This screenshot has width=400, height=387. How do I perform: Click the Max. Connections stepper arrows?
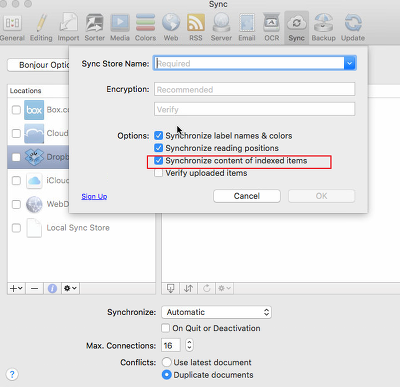click(x=189, y=345)
